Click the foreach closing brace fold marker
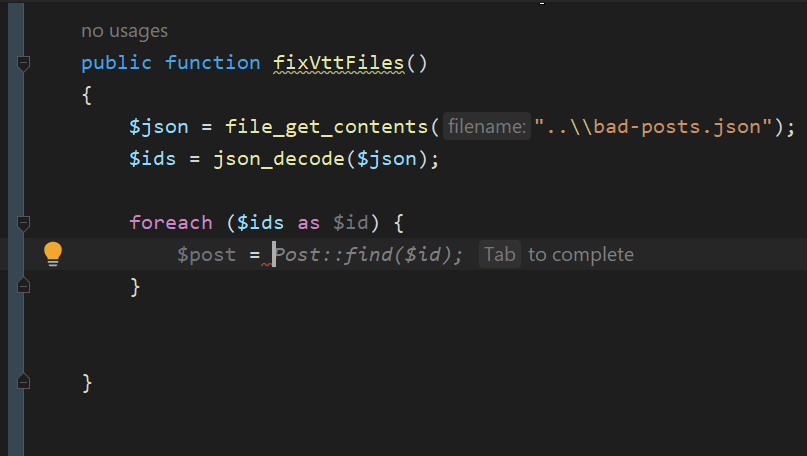The width and height of the screenshot is (807, 456). pyautogui.click(x=23, y=286)
